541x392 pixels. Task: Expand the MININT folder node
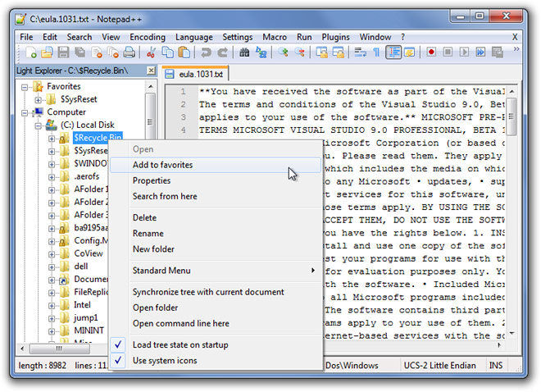tap(52, 331)
